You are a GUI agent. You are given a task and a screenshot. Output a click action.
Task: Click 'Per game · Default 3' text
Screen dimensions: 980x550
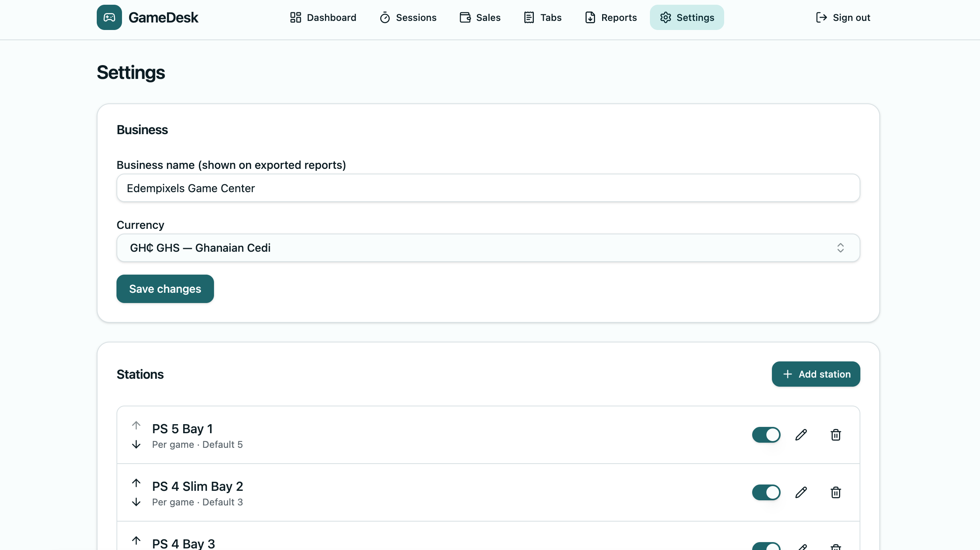pos(197,502)
